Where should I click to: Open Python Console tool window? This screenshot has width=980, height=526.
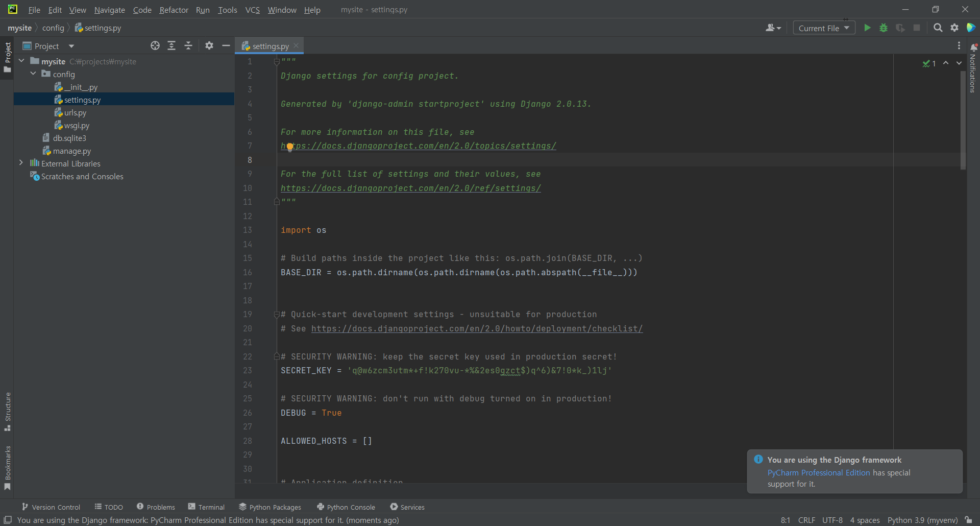(346, 507)
